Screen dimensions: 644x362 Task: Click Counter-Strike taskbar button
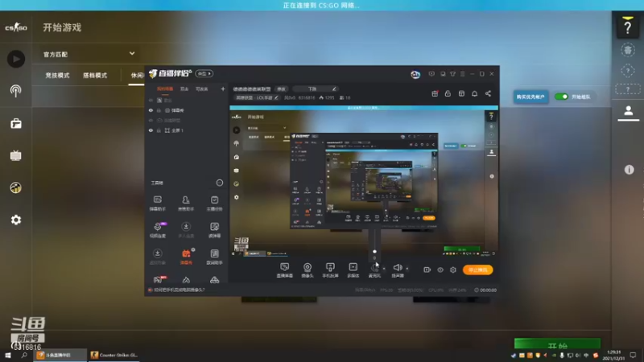click(114, 355)
